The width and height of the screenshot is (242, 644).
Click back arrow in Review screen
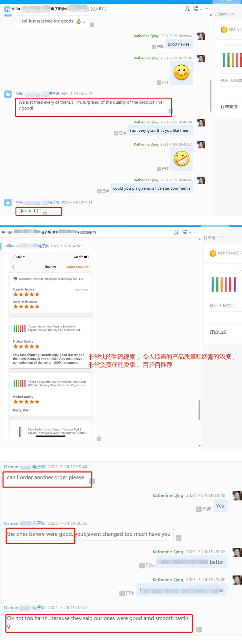[x=13, y=267]
